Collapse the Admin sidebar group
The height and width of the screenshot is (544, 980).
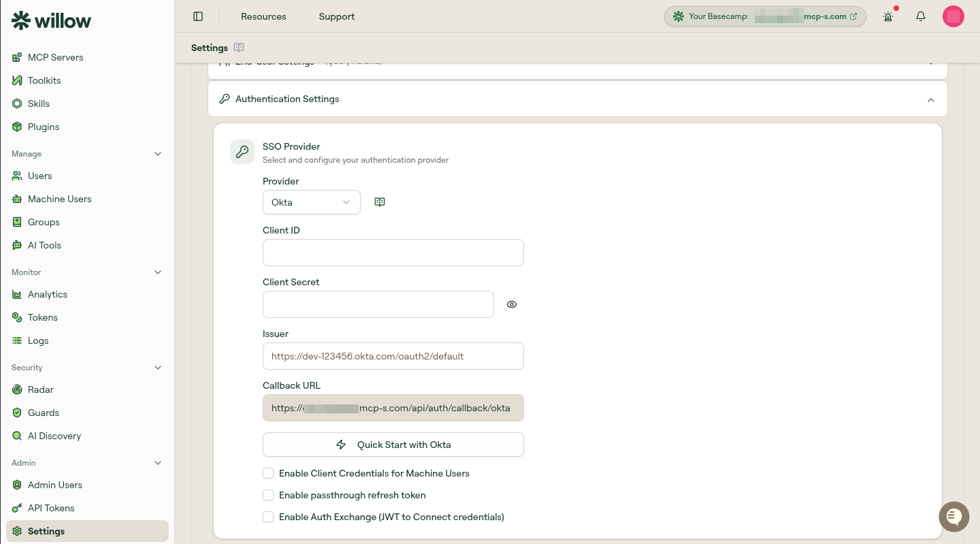pos(158,463)
